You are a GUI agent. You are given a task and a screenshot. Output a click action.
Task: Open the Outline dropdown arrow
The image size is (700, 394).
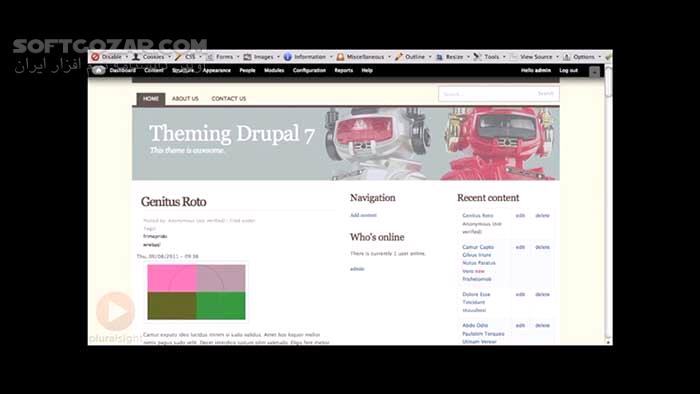tap(430, 57)
